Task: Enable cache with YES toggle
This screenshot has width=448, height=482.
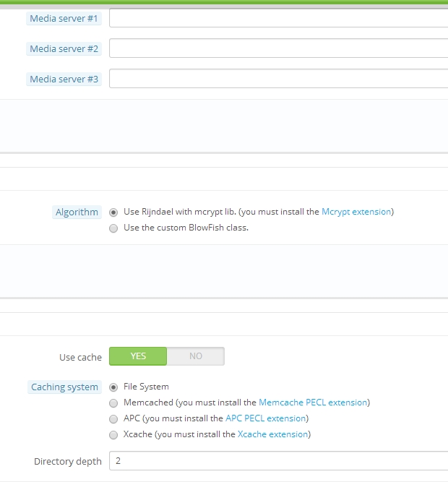Action: point(138,356)
